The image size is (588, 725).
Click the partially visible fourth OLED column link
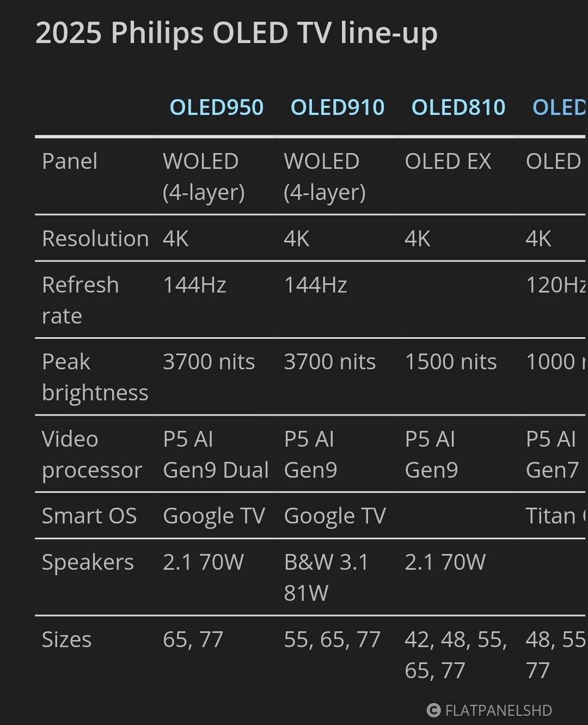coord(559,107)
